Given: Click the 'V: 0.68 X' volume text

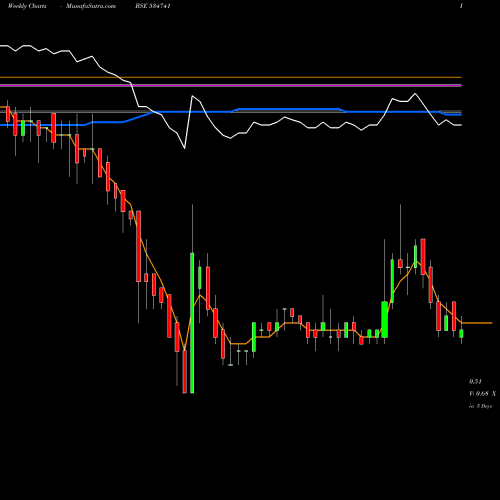Looking at the screenshot, I should coord(482,394).
